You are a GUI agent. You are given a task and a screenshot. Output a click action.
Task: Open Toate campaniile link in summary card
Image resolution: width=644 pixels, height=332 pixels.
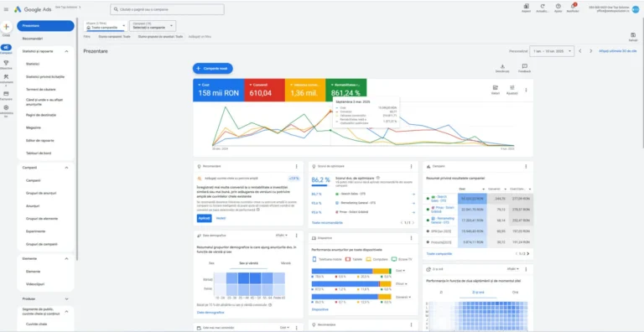point(439,253)
